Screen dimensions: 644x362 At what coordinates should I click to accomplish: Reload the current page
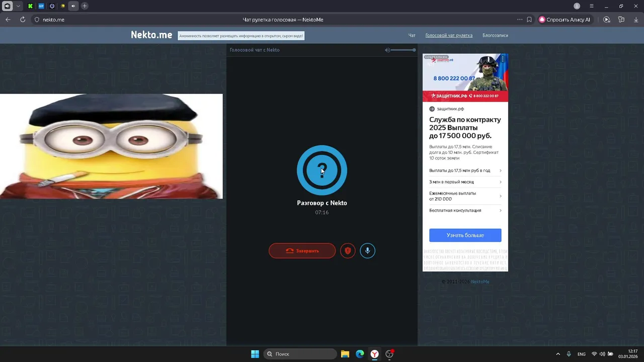tap(23, 20)
